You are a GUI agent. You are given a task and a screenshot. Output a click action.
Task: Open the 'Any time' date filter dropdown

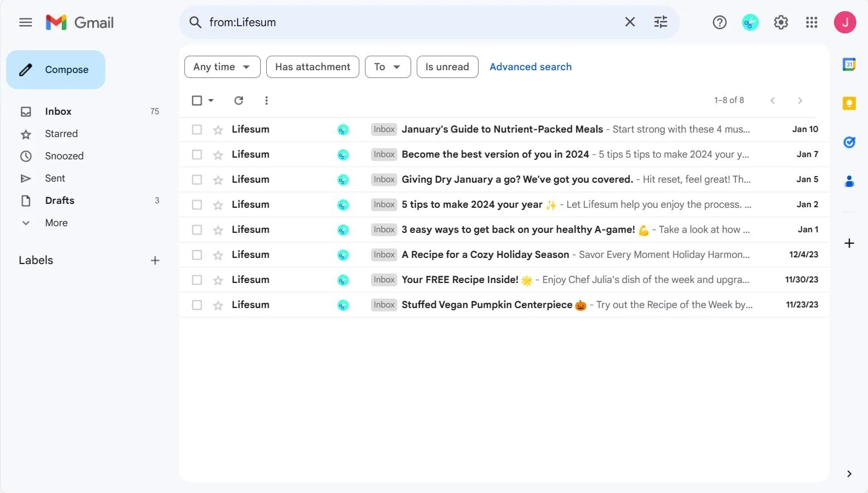coord(222,66)
